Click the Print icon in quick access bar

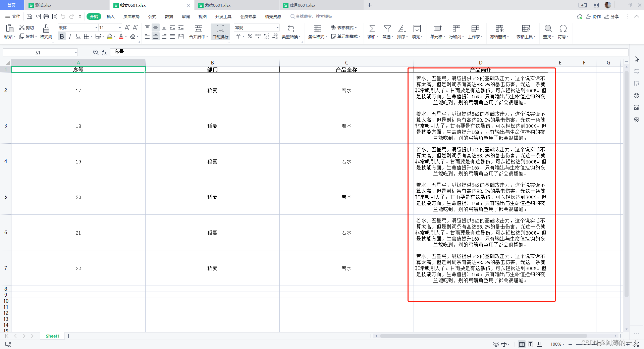[46, 16]
